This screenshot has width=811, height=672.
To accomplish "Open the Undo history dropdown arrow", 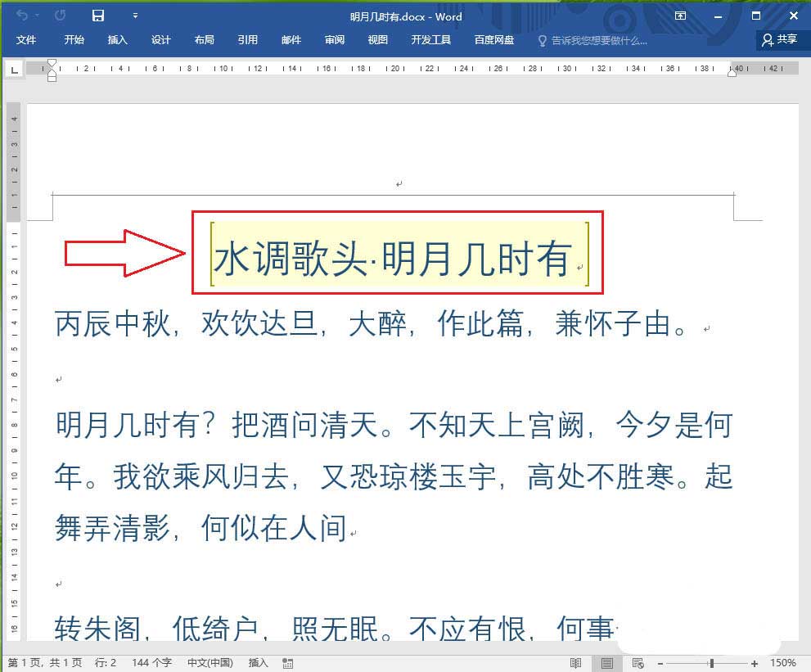I will (38, 16).
